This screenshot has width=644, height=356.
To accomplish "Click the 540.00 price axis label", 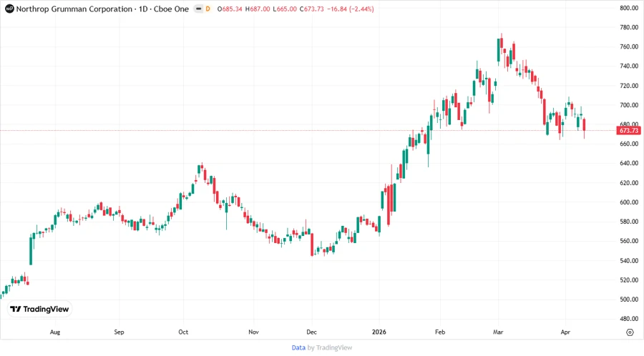I will tap(629, 260).
